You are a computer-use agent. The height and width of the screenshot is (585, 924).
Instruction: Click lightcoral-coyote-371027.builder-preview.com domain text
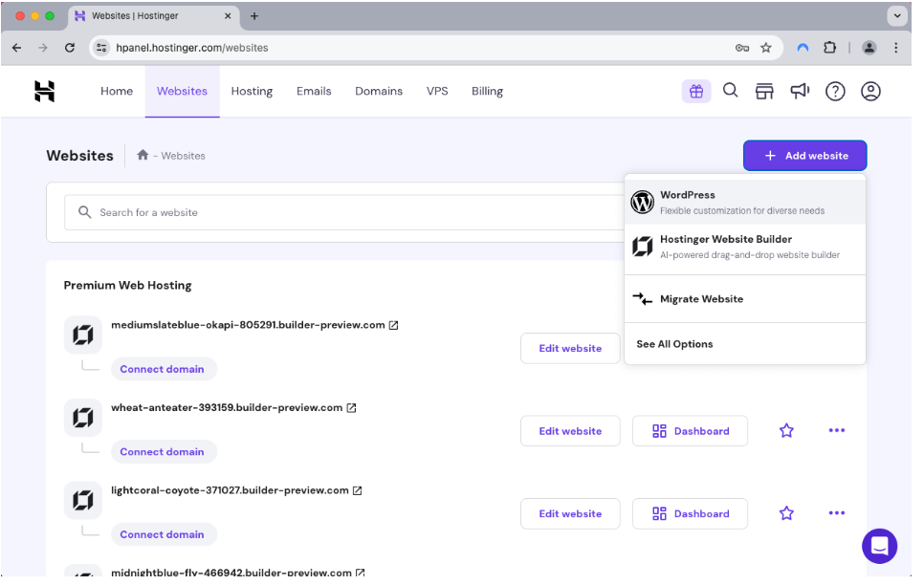pos(230,490)
